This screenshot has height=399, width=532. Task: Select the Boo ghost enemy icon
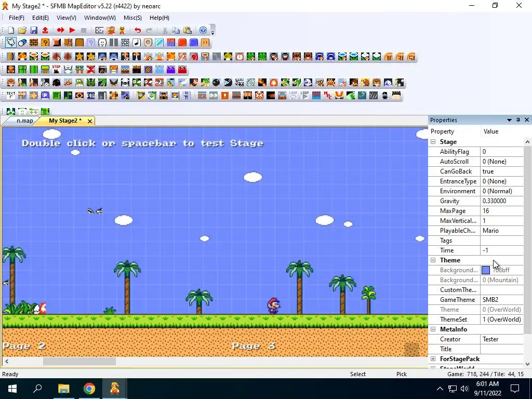(308, 83)
